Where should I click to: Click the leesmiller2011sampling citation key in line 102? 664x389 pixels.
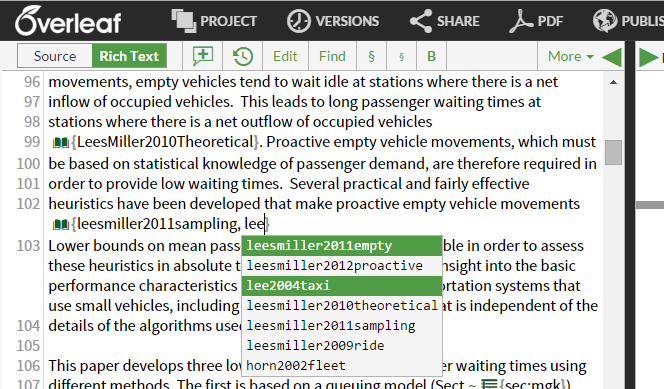(x=158, y=223)
